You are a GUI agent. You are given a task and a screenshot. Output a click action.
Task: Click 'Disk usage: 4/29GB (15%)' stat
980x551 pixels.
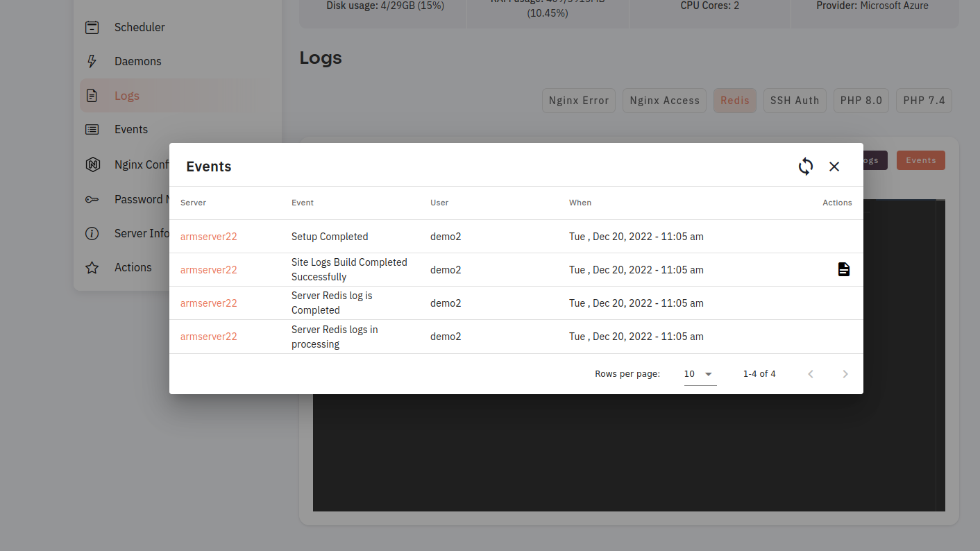pos(385,6)
